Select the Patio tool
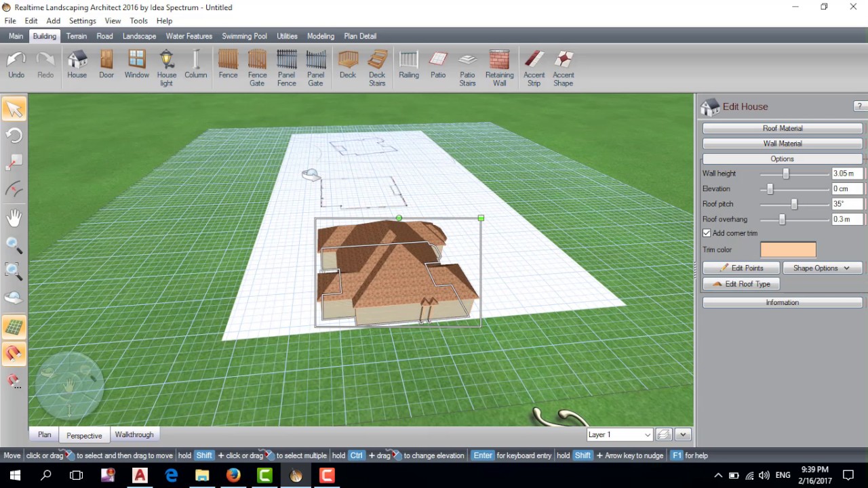868x488 pixels. (x=438, y=66)
